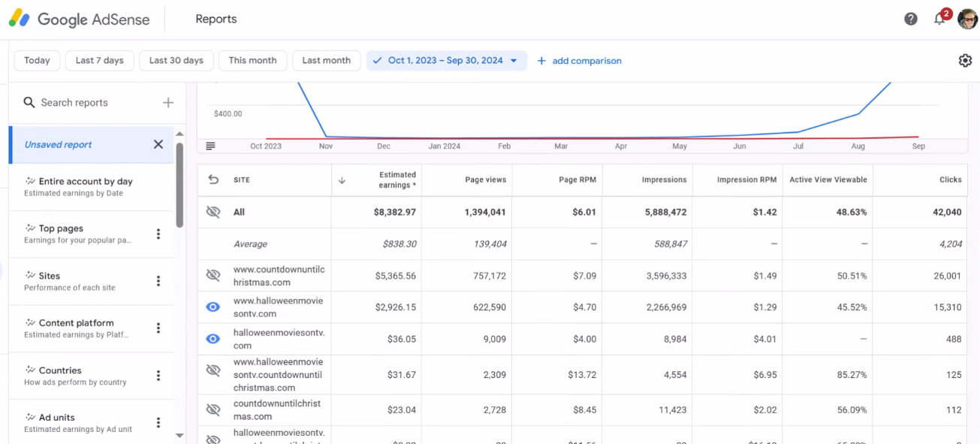Image resolution: width=980 pixels, height=444 pixels.
Task: Click the plus icon to add a report
Action: click(x=168, y=103)
